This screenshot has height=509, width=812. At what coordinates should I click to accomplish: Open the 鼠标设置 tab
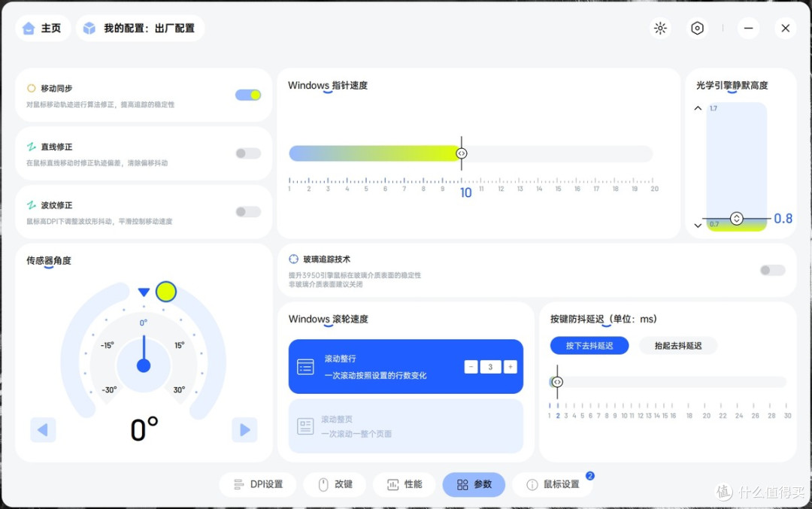[x=553, y=485]
